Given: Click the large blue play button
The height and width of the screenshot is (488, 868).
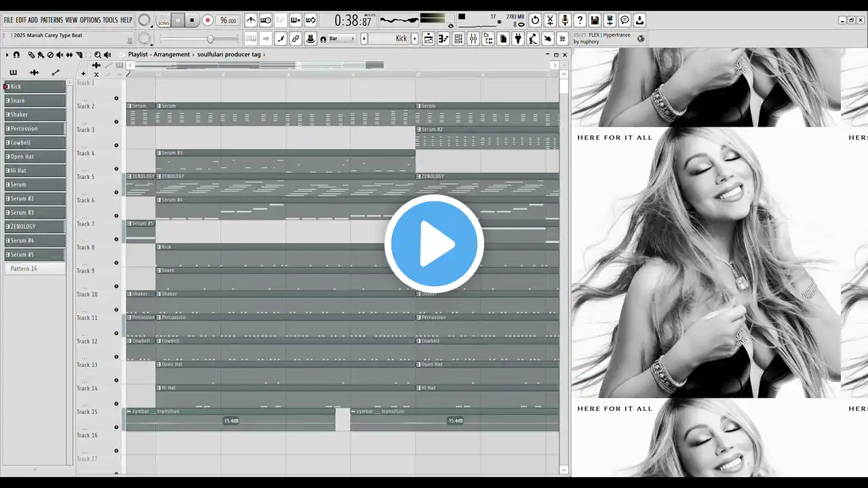Looking at the screenshot, I should click(x=434, y=244).
